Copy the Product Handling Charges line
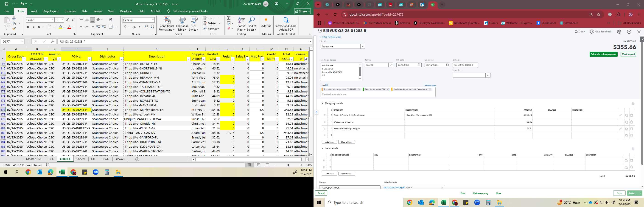The image size is (644, 207). coord(627,129)
